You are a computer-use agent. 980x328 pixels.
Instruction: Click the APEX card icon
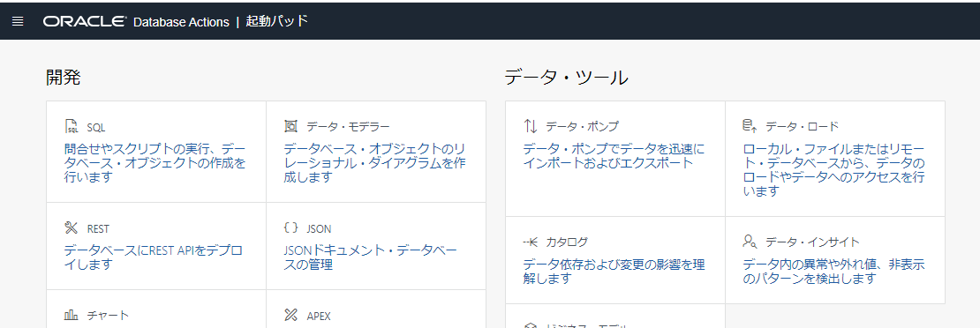[290, 315]
